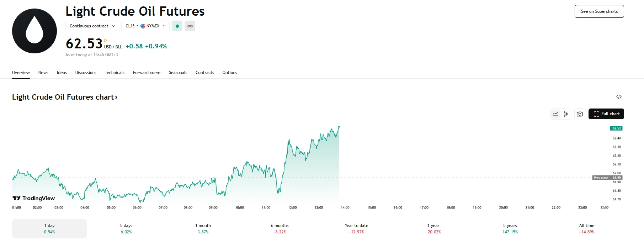The height and width of the screenshot is (243, 644).
Task: Select the Year to date range showing -12.97%
Action: click(x=356, y=228)
